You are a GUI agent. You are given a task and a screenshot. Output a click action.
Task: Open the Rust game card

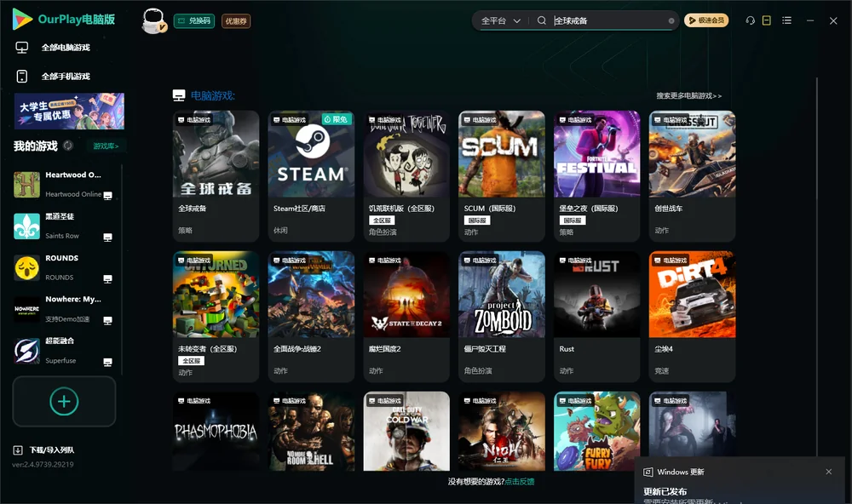click(596, 317)
